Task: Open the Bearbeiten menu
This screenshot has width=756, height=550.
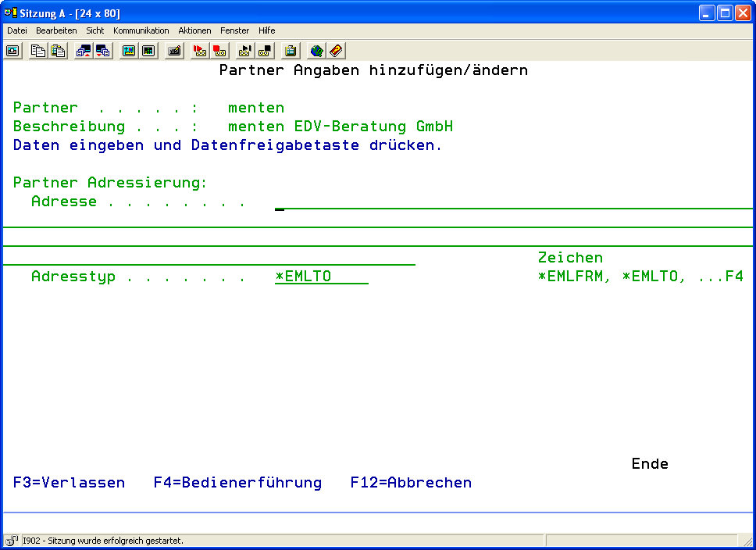Action: [56, 30]
